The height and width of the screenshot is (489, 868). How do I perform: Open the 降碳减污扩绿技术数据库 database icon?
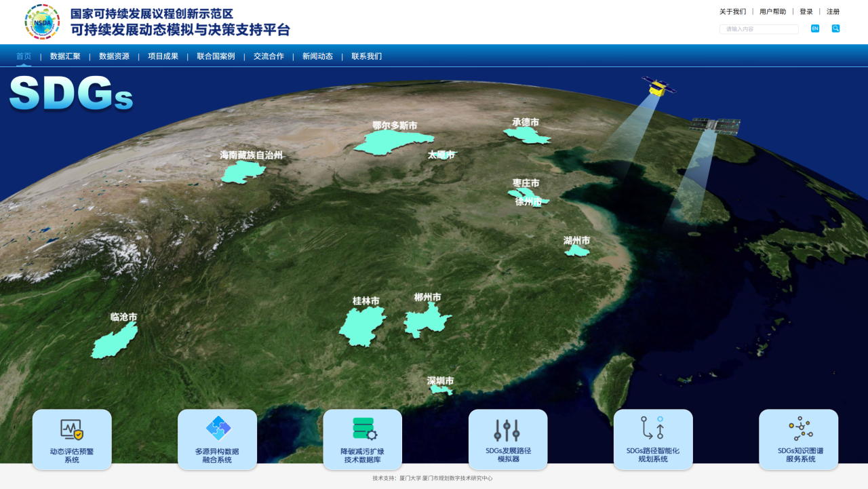pos(363,429)
